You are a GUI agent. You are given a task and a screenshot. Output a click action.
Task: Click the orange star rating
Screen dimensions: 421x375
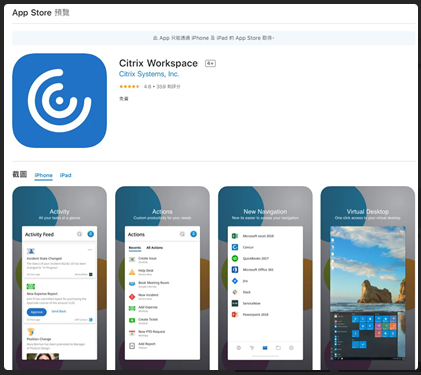tap(129, 86)
